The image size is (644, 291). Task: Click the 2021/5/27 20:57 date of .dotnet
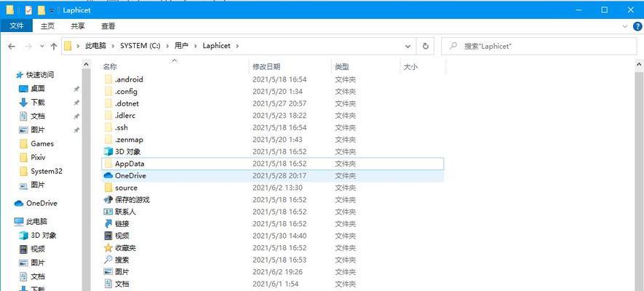pos(279,103)
